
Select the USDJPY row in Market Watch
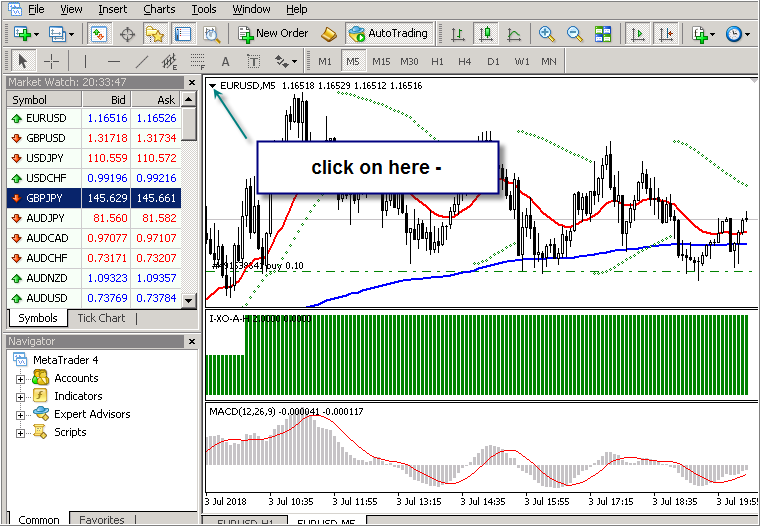(94, 158)
